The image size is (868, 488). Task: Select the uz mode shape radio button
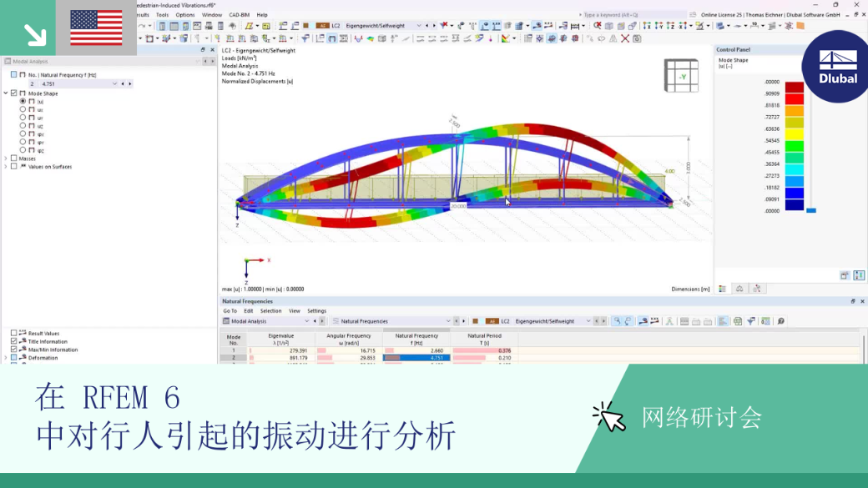click(x=23, y=126)
